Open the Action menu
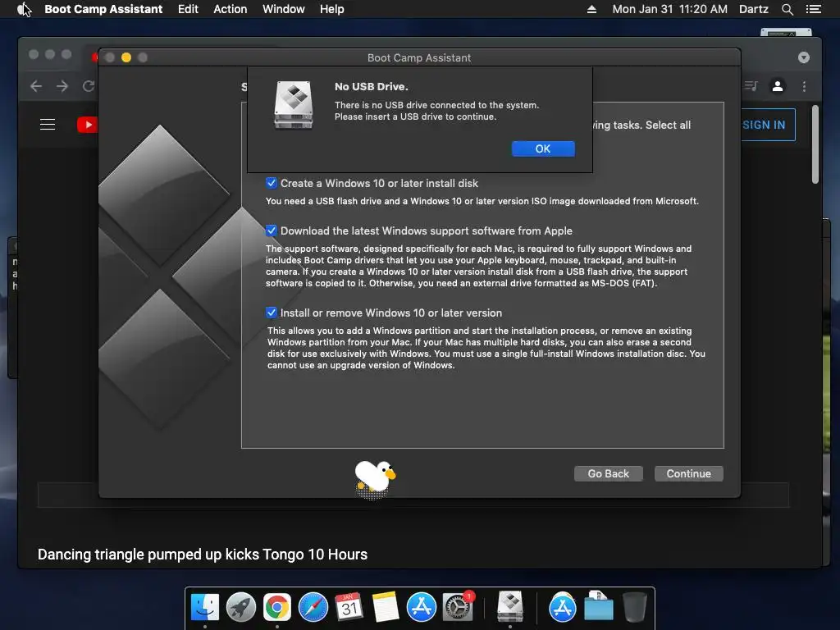Screen dimensions: 840x630 231,9
